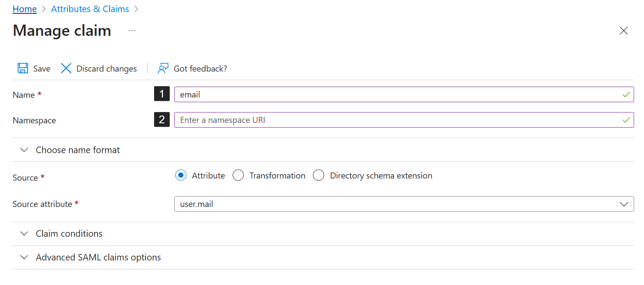Click the chevron beside Claim conditions
Viewport: 644px width, 285px height.
tap(25, 234)
